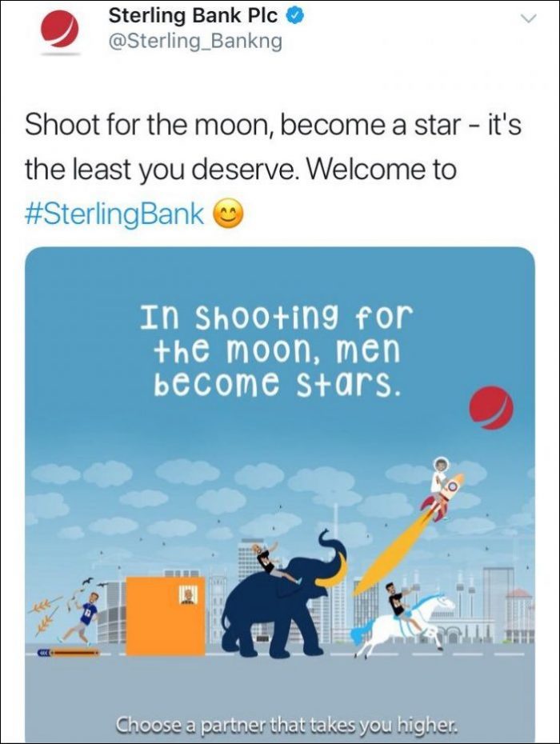Click the blue verified badge
560x744 pixels.
point(294,16)
